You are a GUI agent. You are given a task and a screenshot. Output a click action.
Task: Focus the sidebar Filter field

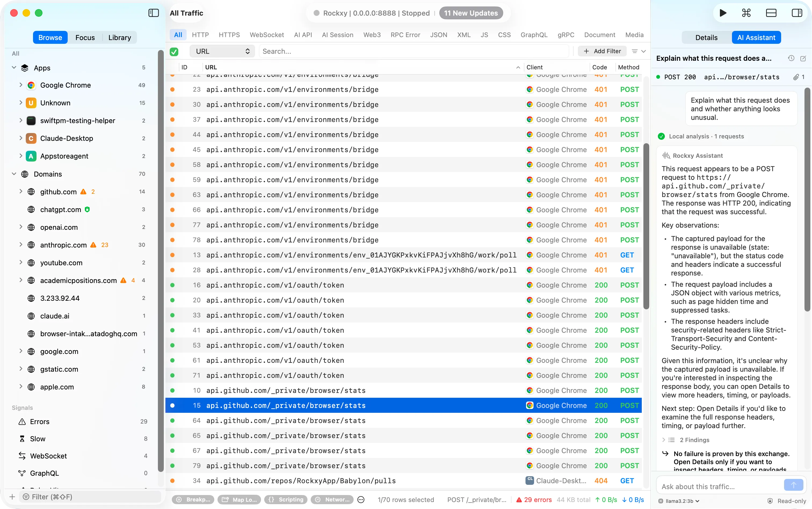pos(90,497)
